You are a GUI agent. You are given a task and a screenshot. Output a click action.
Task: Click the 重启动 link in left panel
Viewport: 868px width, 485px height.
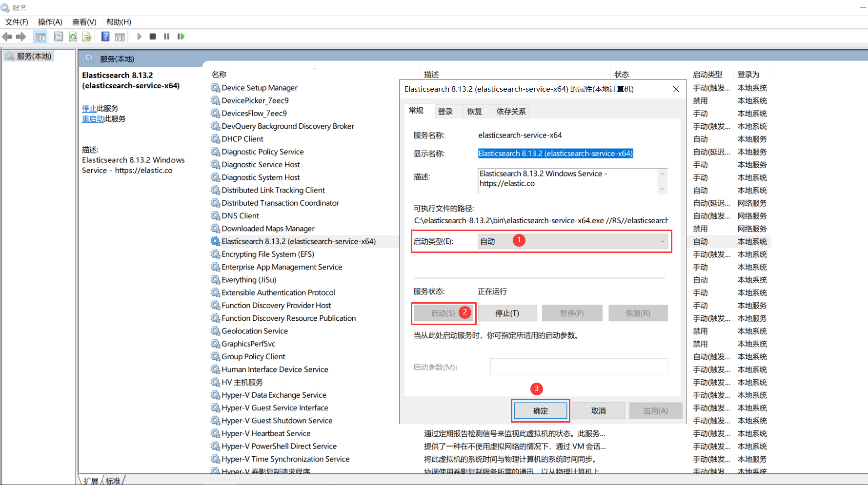tap(93, 119)
